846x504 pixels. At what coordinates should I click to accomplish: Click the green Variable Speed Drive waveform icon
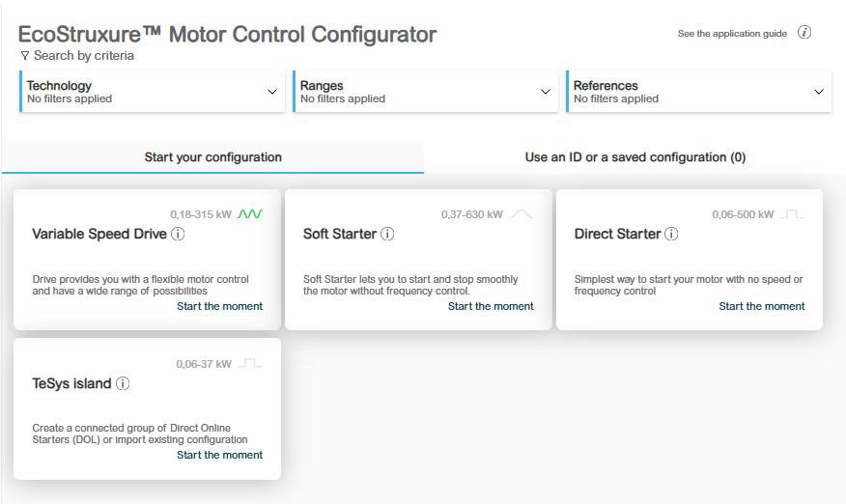coord(250,214)
